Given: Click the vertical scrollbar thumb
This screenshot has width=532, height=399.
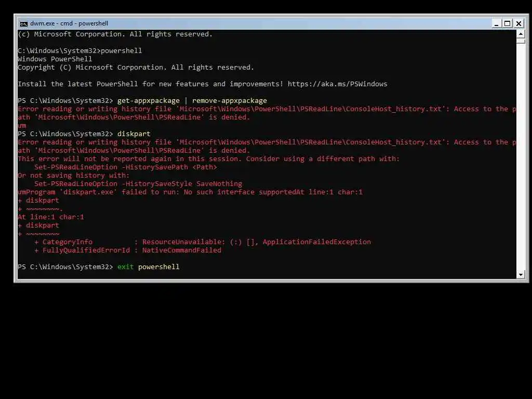Looking at the screenshot, I should click(521, 41).
